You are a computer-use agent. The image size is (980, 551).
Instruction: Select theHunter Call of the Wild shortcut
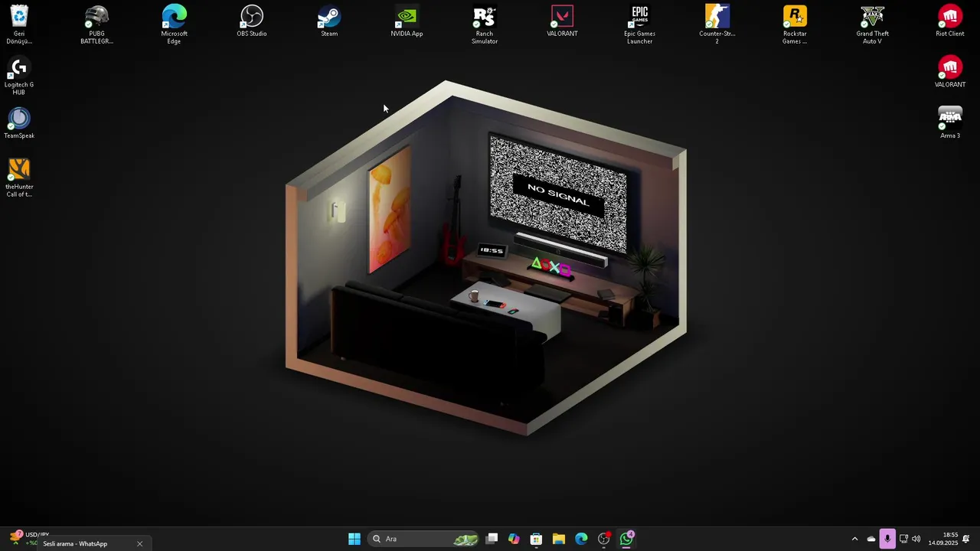click(19, 178)
